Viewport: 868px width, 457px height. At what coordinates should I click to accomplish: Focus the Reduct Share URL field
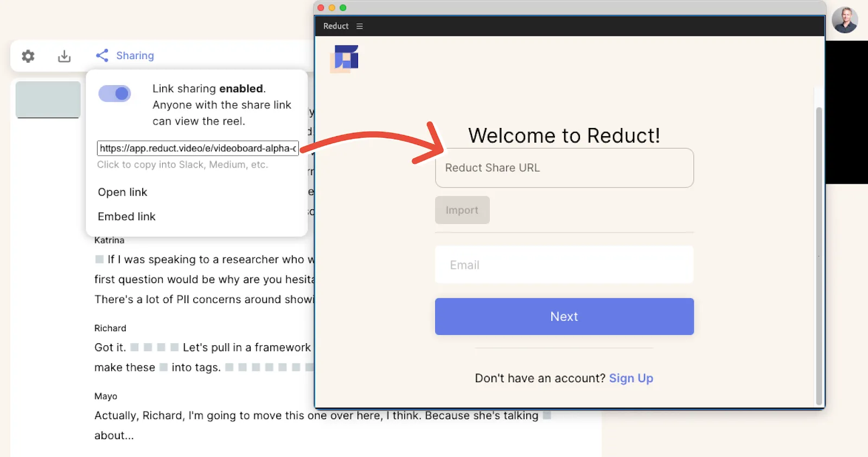tap(564, 168)
